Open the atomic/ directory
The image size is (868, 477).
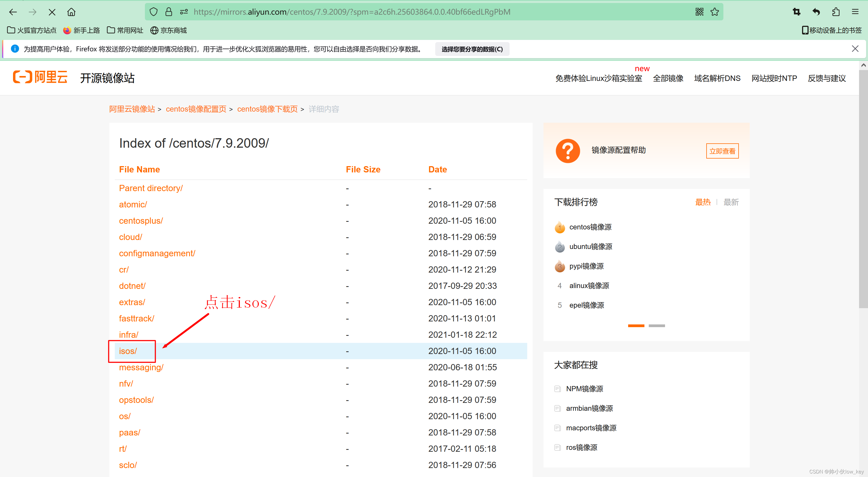click(x=133, y=204)
